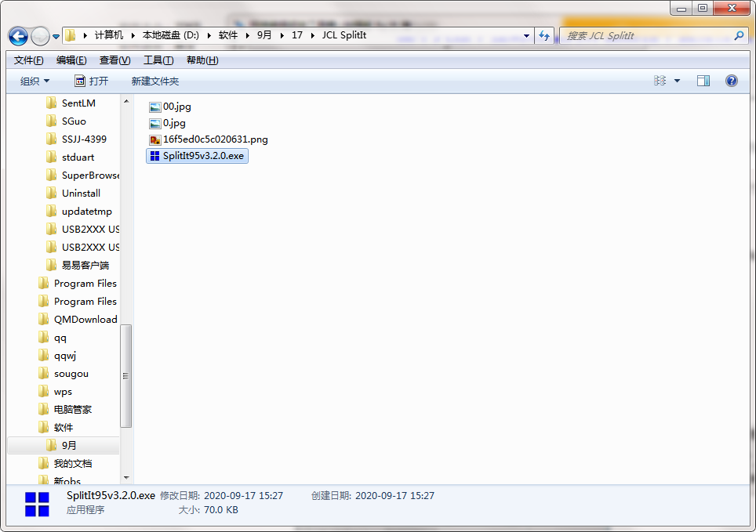Select 我的文档 folder in tree

[x=65, y=464]
